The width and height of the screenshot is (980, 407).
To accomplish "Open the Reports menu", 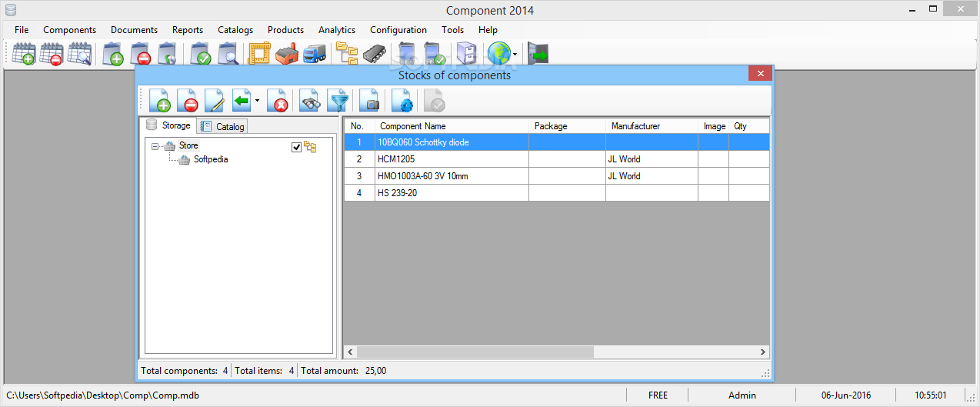I will click(188, 30).
